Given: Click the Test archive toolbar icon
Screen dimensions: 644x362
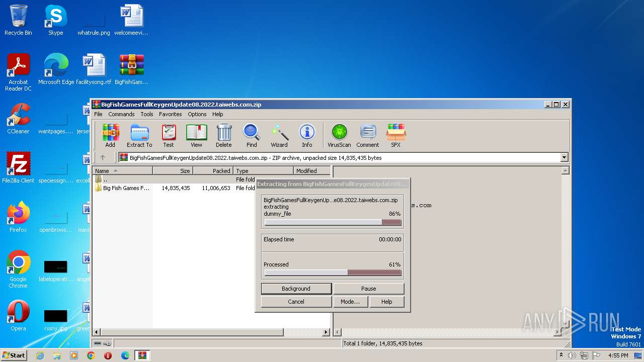Looking at the screenshot, I should [169, 136].
